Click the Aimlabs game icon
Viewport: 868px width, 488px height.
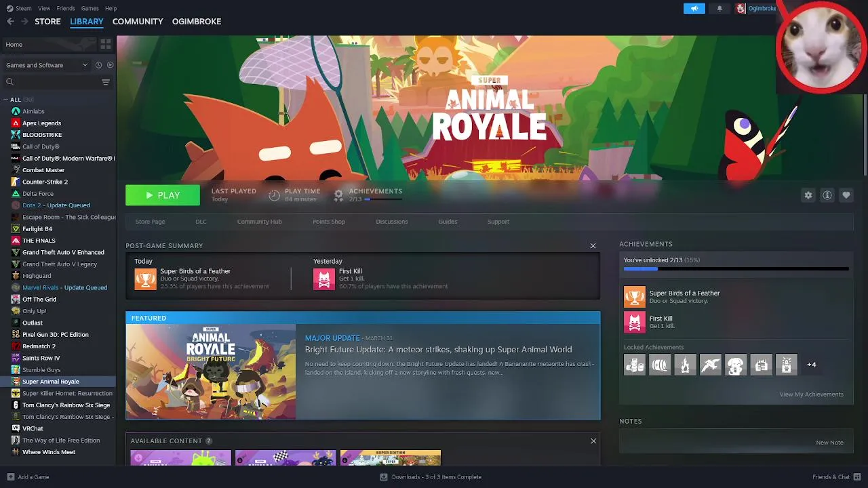(16, 111)
